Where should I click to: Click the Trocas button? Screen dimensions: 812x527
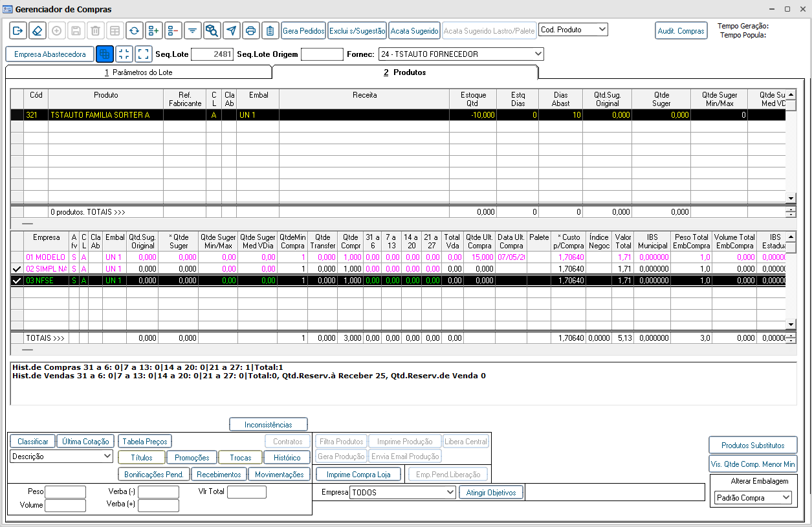pos(241,457)
